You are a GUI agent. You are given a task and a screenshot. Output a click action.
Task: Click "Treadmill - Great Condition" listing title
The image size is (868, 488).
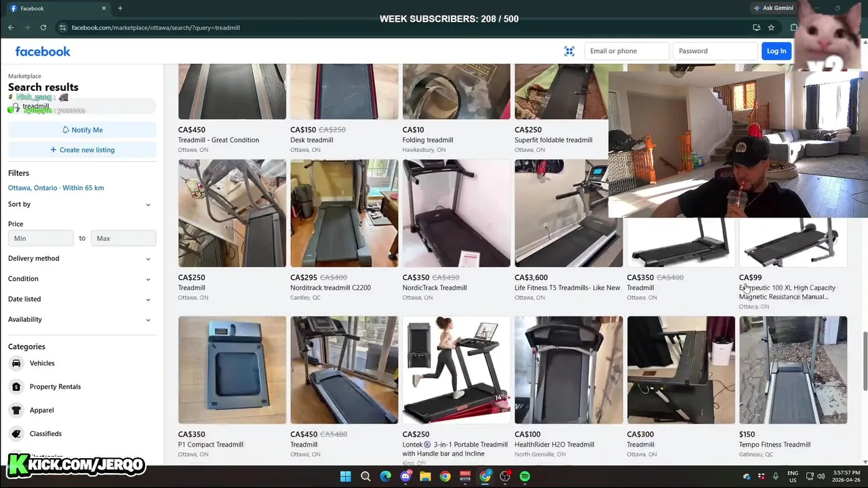tap(218, 140)
